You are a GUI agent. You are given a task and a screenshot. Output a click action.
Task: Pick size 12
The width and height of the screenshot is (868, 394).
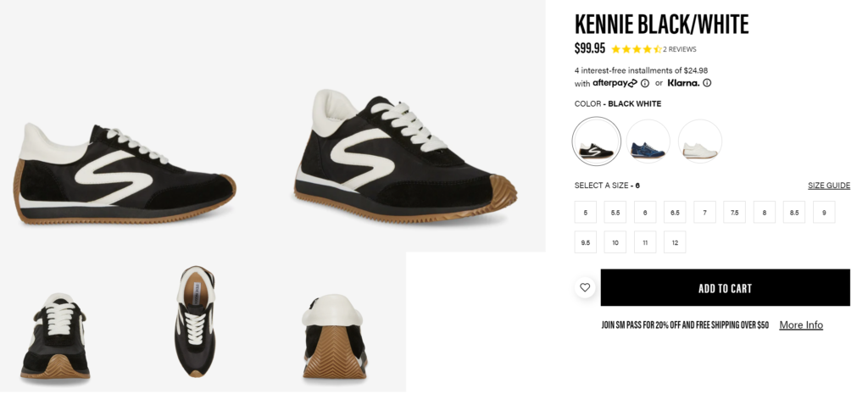click(x=675, y=242)
